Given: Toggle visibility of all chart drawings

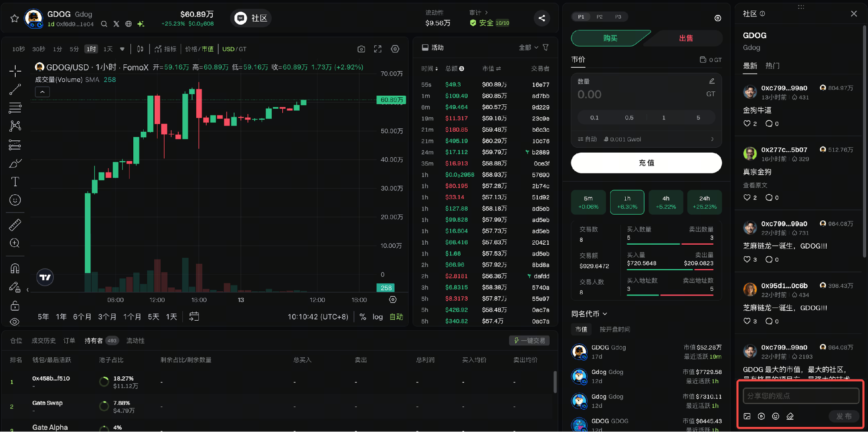Looking at the screenshot, I should click(15, 322).
